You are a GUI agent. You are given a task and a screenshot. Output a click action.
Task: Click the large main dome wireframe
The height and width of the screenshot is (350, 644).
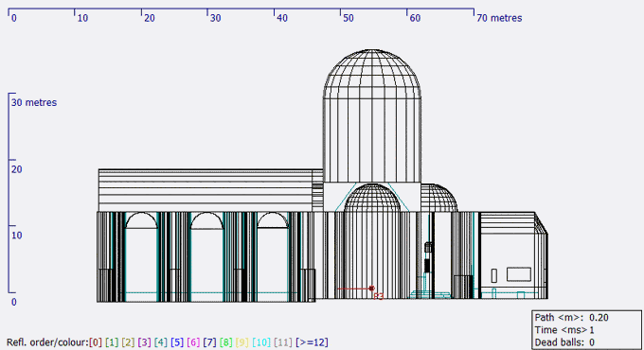click(x=372, y=74)
